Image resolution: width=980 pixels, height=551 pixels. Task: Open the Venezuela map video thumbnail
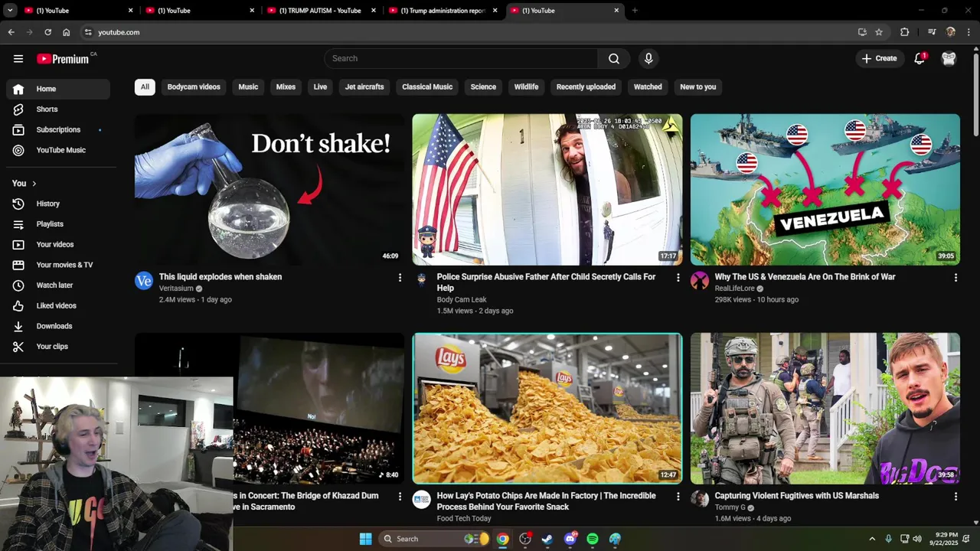[x=825, y=190]
